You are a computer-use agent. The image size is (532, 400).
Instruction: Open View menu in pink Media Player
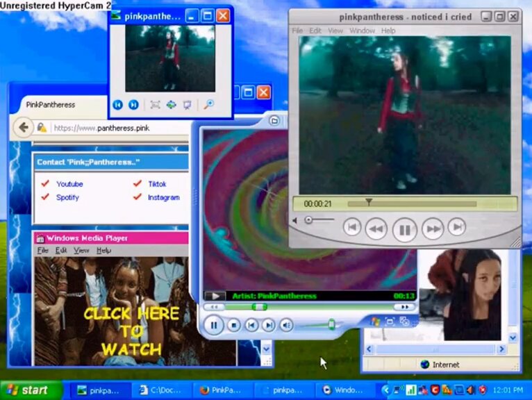[x=81, y=251]
